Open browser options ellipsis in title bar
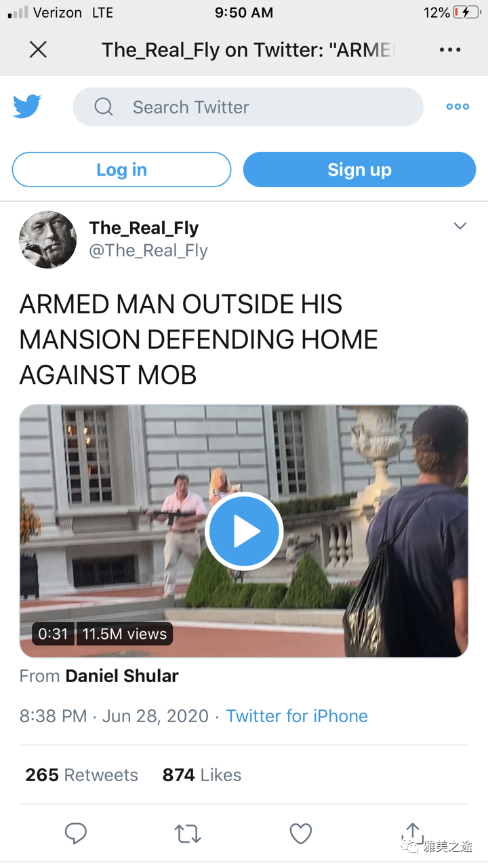The width and height of the screenshot is (488, 868). point(450,50)
